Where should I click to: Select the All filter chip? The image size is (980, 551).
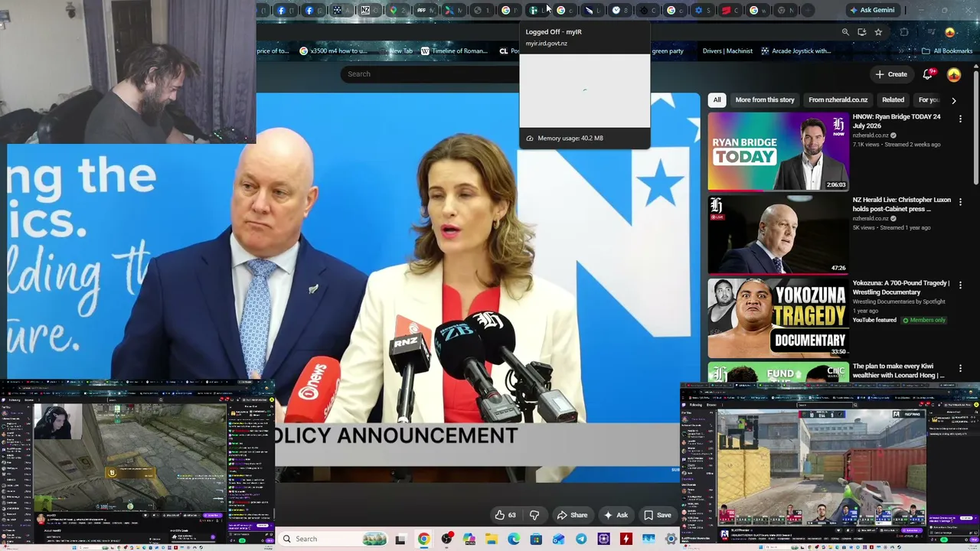[717, 99]
